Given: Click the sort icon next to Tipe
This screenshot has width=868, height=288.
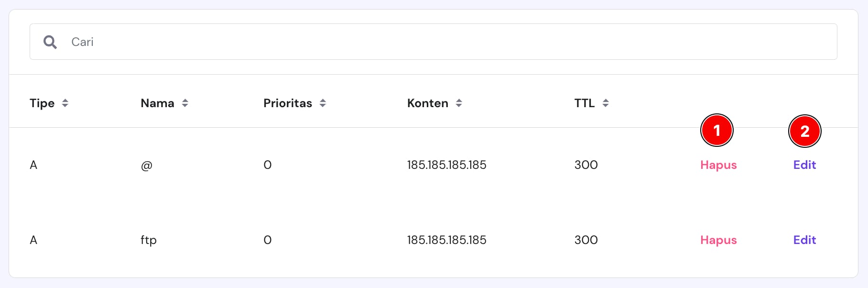Looking at the screenshot, I should 65,103.
